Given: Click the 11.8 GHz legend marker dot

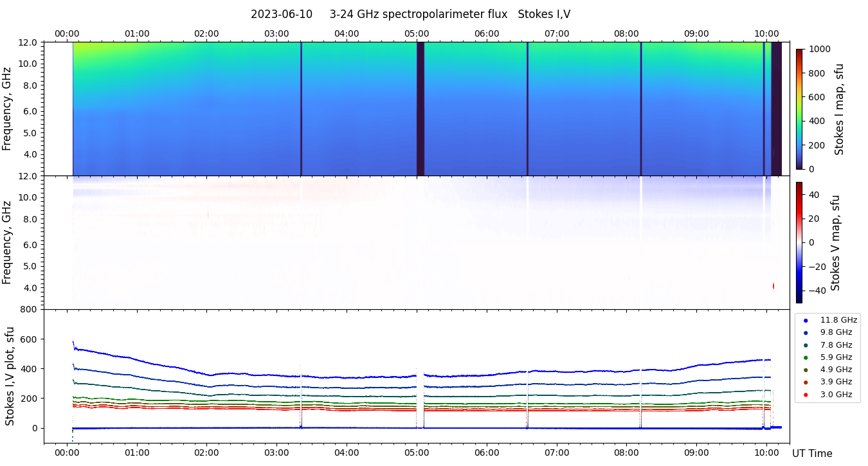Looking at the screenshot, I should click(x=806, y=320).
